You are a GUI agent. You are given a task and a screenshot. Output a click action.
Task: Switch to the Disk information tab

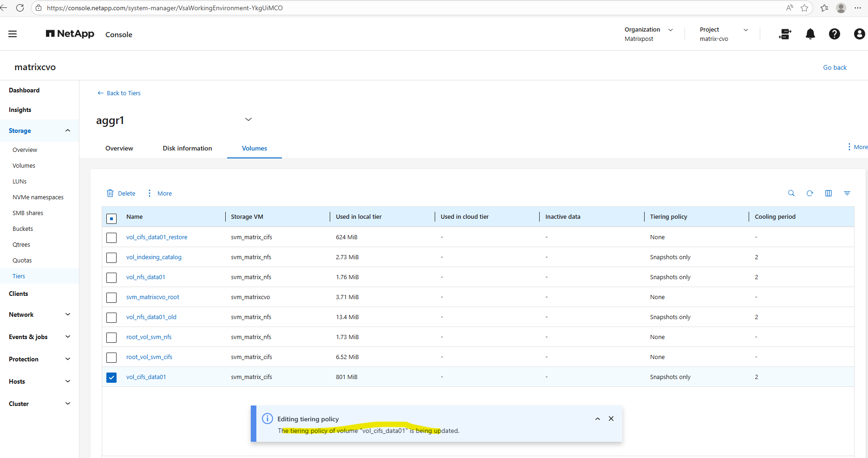(x=187, y=148)
